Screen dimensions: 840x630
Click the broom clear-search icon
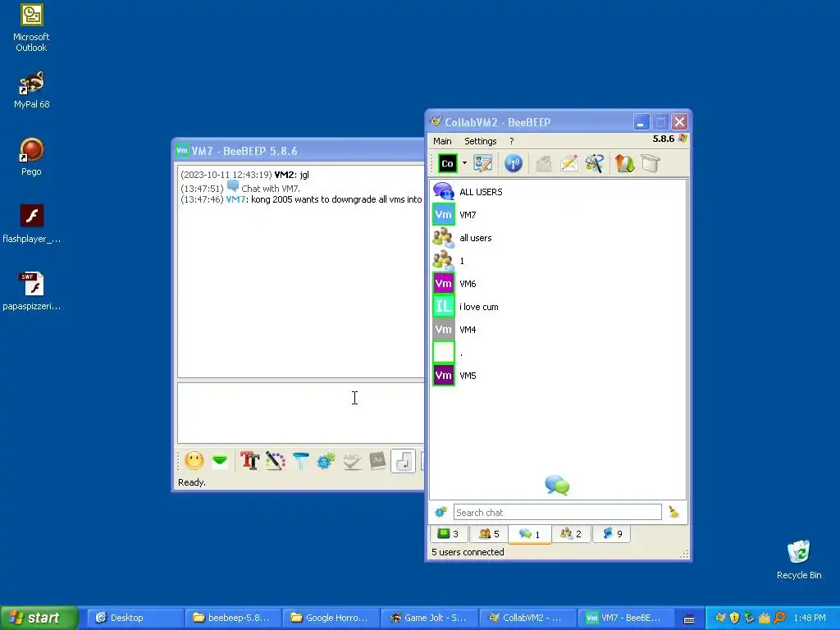tap(674, 512)
